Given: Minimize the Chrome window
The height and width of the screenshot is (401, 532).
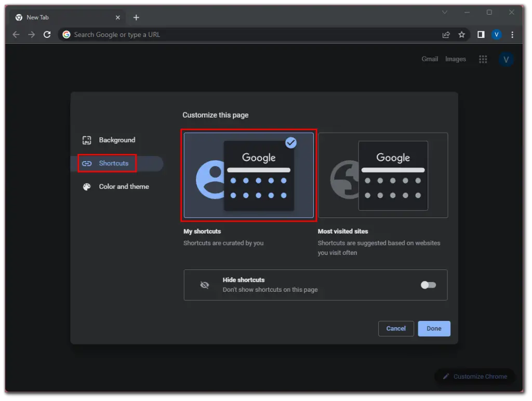Looking at the screenshot, I should pos(467,12).
